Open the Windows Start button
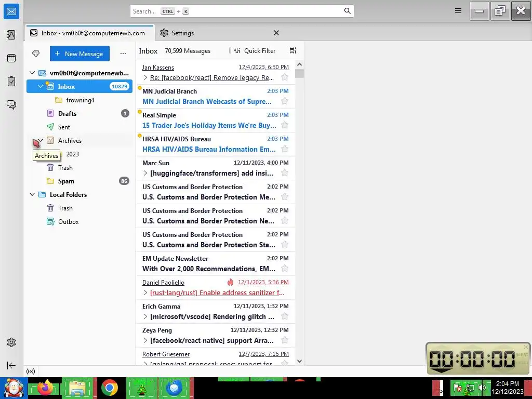Viewport: 532px width, 399px height. click(14, 388)
